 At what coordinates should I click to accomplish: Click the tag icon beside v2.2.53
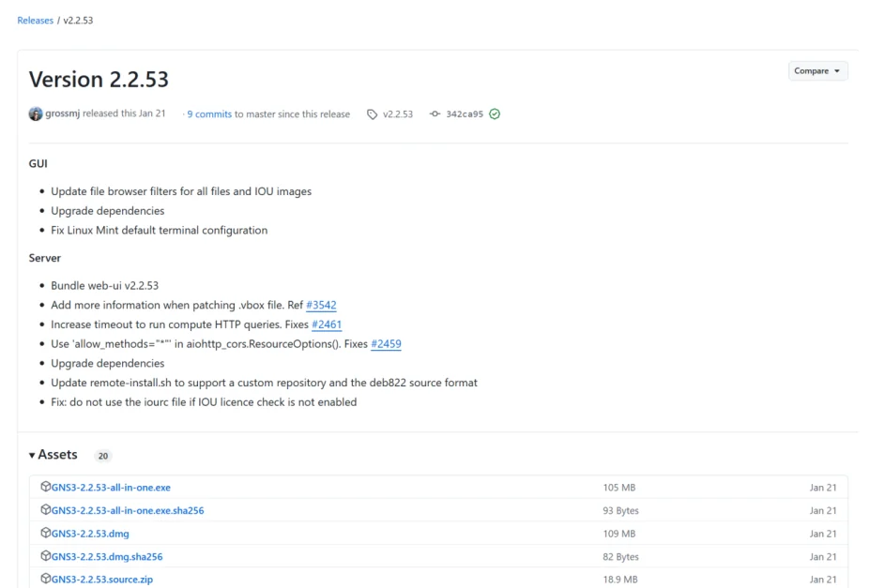373,114
